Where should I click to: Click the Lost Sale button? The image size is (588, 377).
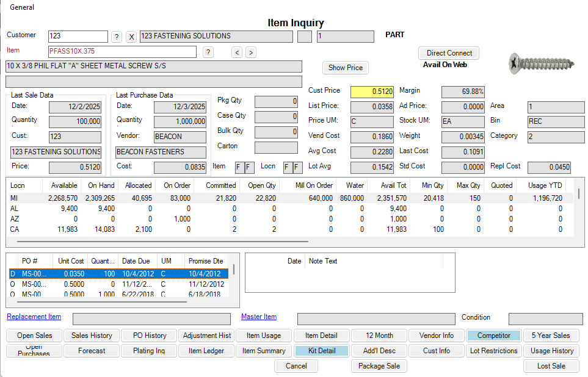tap(551, 366)
